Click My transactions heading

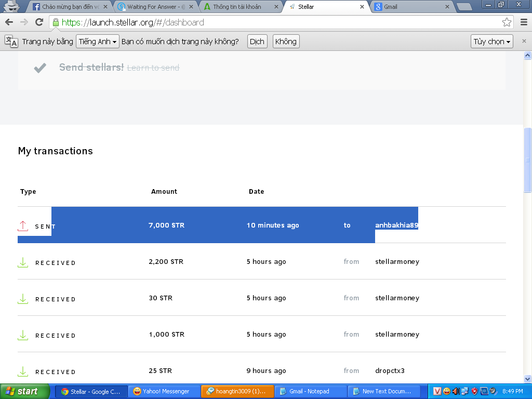click(55, 151)
